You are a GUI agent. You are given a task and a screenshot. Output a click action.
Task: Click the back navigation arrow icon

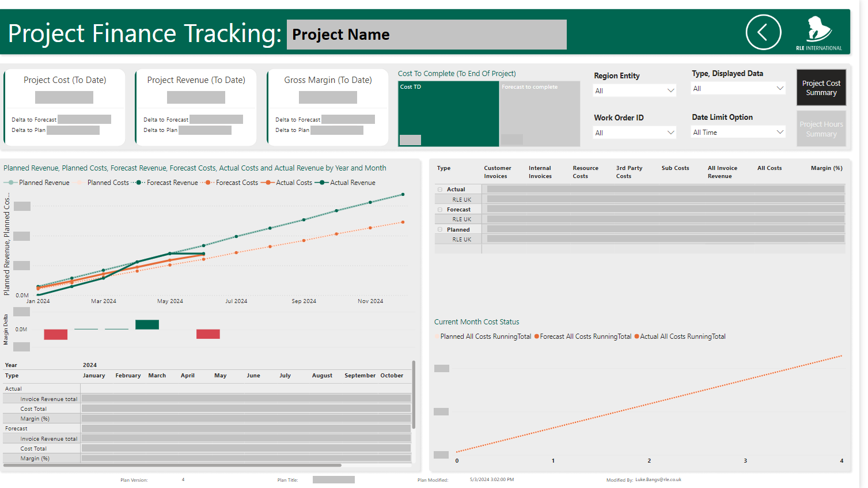click(x=763, y=32)
